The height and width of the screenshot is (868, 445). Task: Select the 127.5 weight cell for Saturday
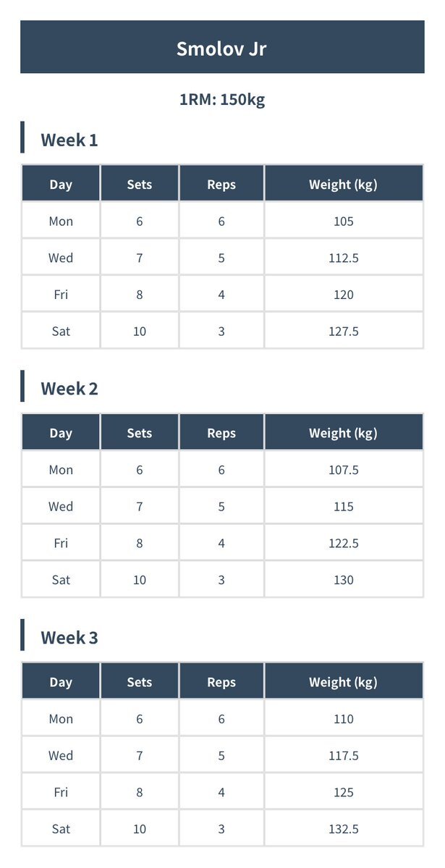344,331
